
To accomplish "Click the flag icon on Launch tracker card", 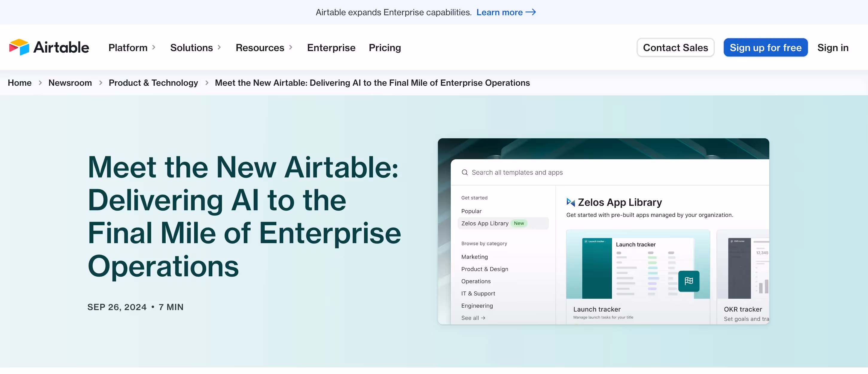I will [689, 281].
